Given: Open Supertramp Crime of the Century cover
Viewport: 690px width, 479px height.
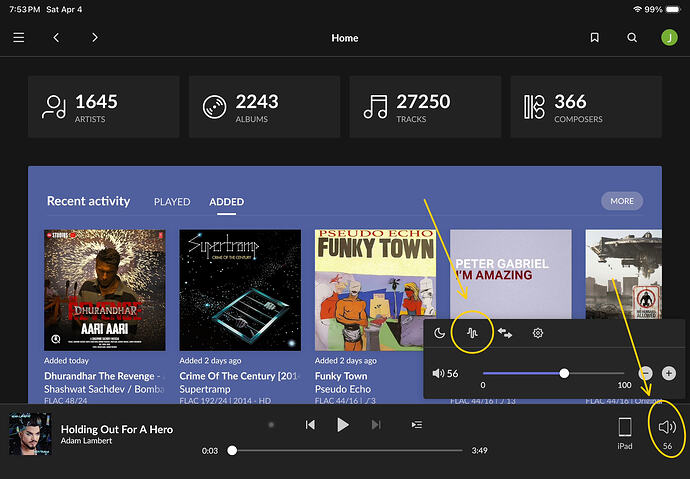Looking at the screenshot, I should tap(240, 290).
